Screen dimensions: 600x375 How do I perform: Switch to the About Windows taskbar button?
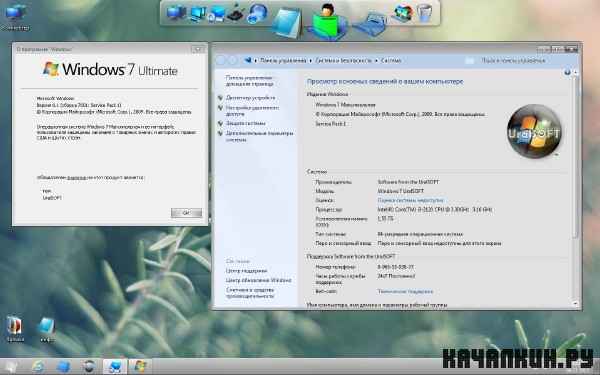[x=140, y=367]
